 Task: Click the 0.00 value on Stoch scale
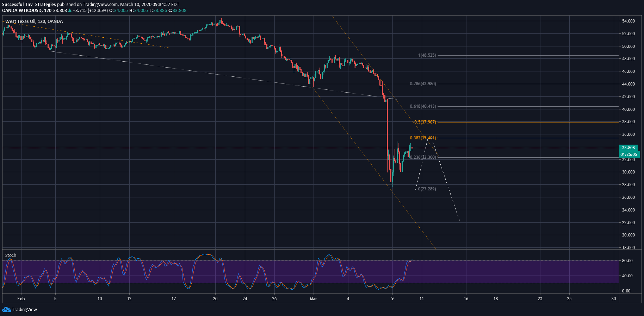(x=626, y=291)
